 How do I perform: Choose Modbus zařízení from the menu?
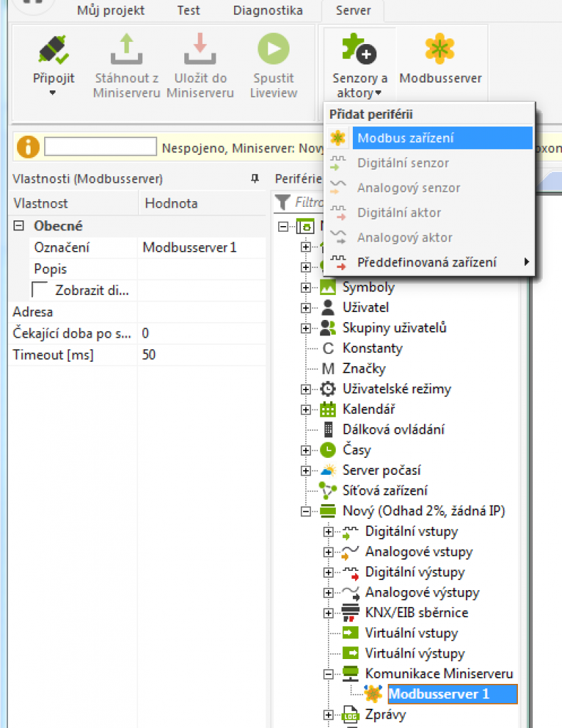click(405, 138)
